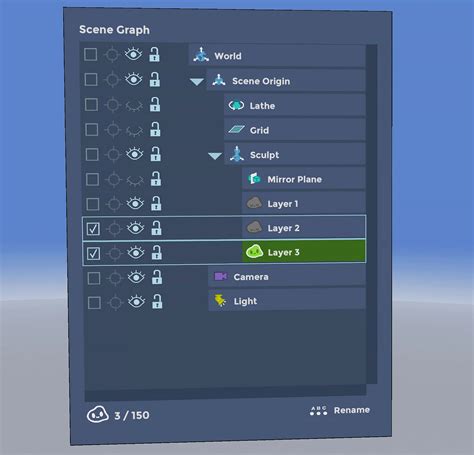Click the Lathe tool icon
The height and width of the screenshot is (455, 474).
point(236,105)
